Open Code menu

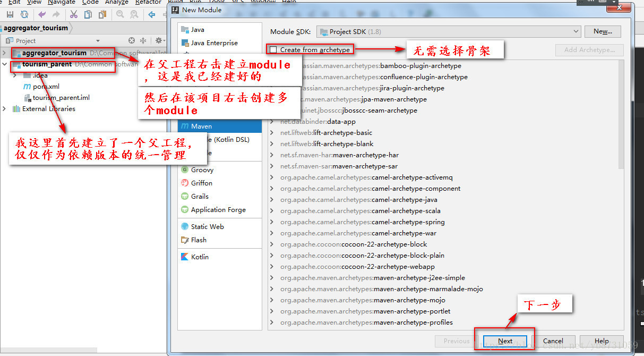[x=90, y=2]
